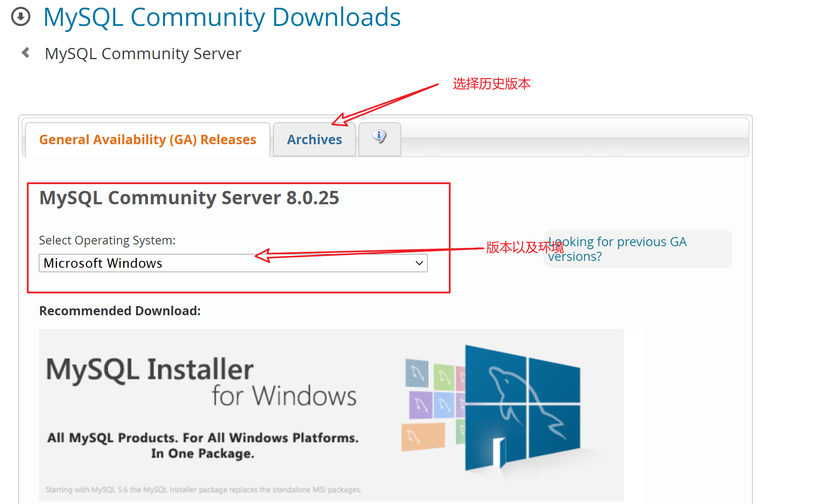Switch to the Archives tab
Screen dimensions: 828x504
tap(314, 139)
